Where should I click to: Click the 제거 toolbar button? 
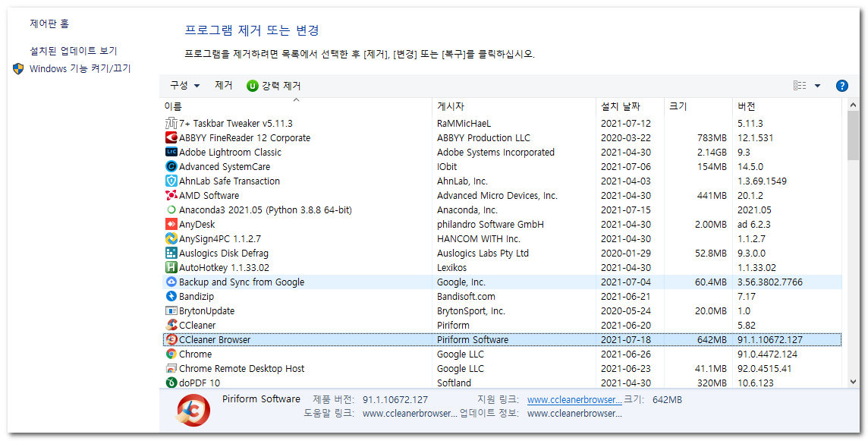point(224,85)
